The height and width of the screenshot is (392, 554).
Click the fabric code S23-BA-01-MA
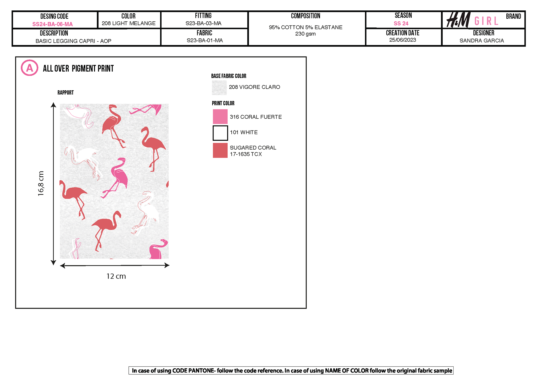205,40
